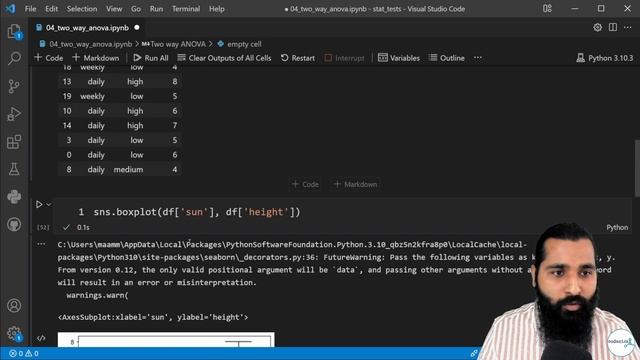Restart the notebook kernel
The height and width of the screenshot is (360, 640).
298,58
